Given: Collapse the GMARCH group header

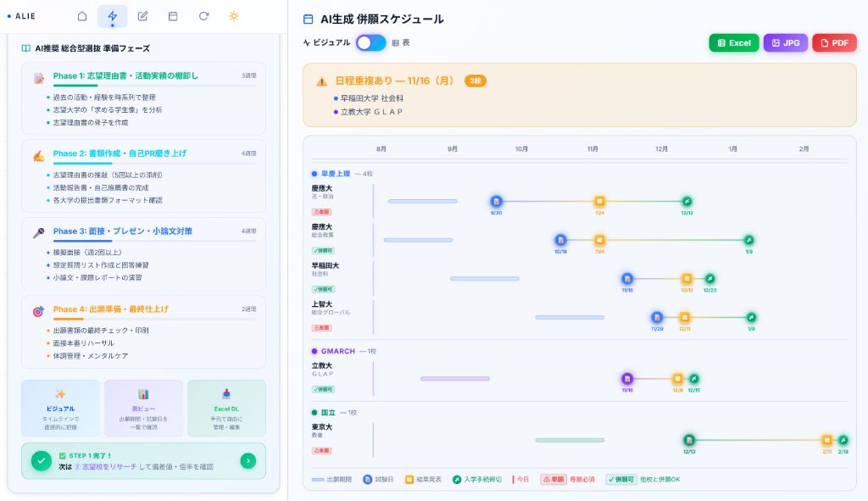Looking at the screenshot, I should click(344, 351).
